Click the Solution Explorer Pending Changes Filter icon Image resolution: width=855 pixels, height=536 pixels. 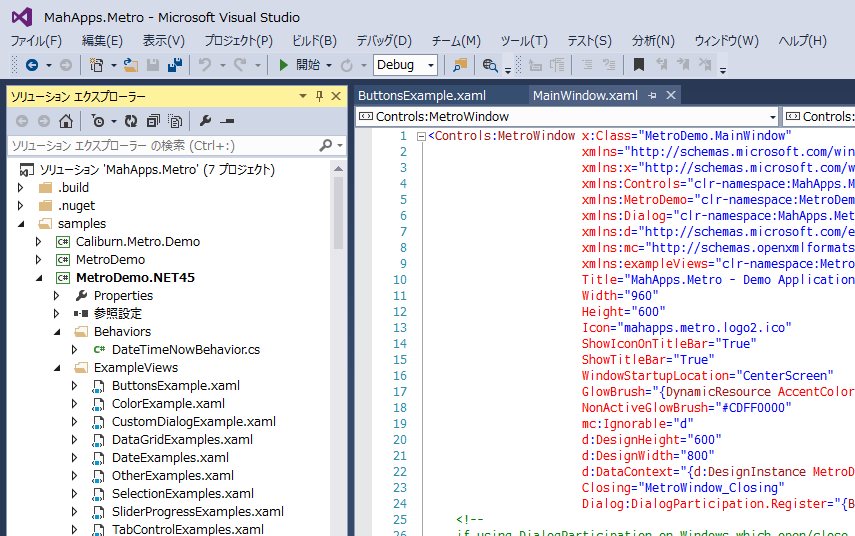pyautogui.click(x=98, y=121)
